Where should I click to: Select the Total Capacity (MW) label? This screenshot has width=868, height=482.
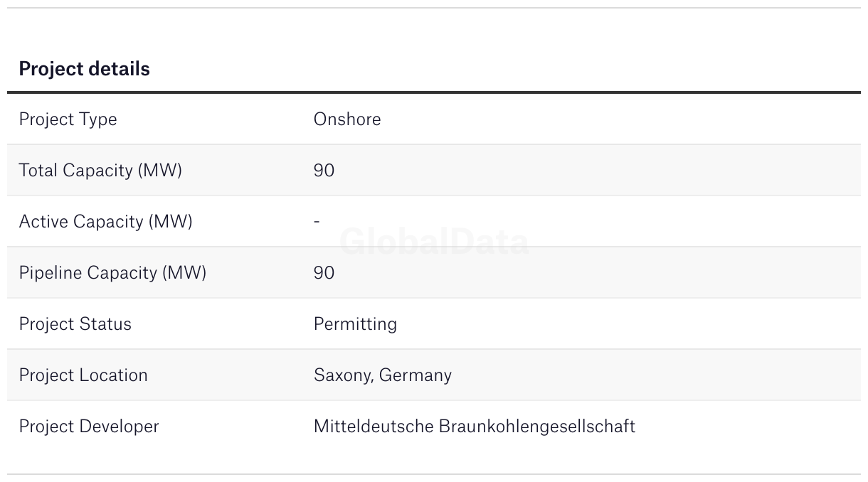[100, 171]
